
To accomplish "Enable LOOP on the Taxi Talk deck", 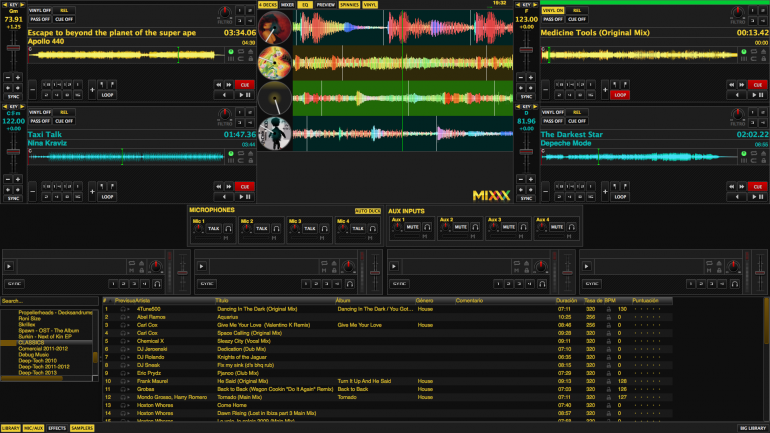I will [107, 197].
